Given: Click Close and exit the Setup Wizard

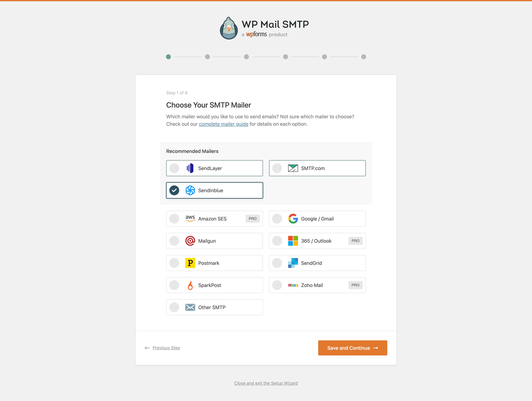Looking at the screenshot, I should coord(266,383).
